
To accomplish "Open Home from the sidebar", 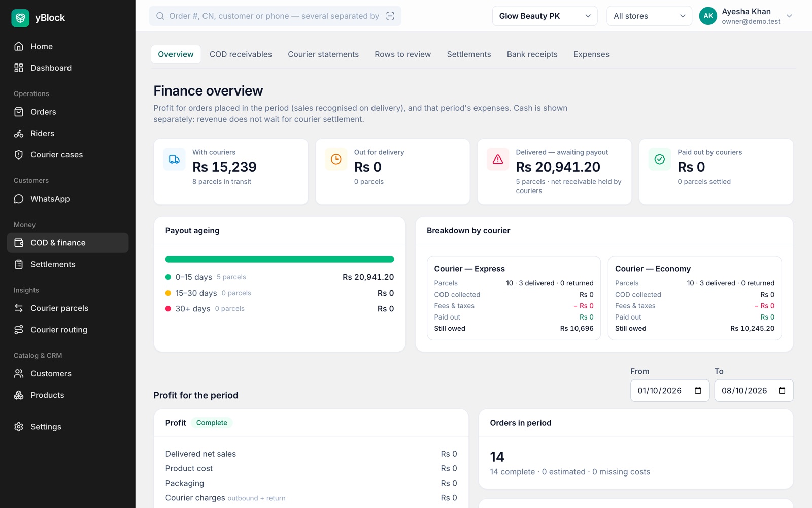I will pos(67,46).
